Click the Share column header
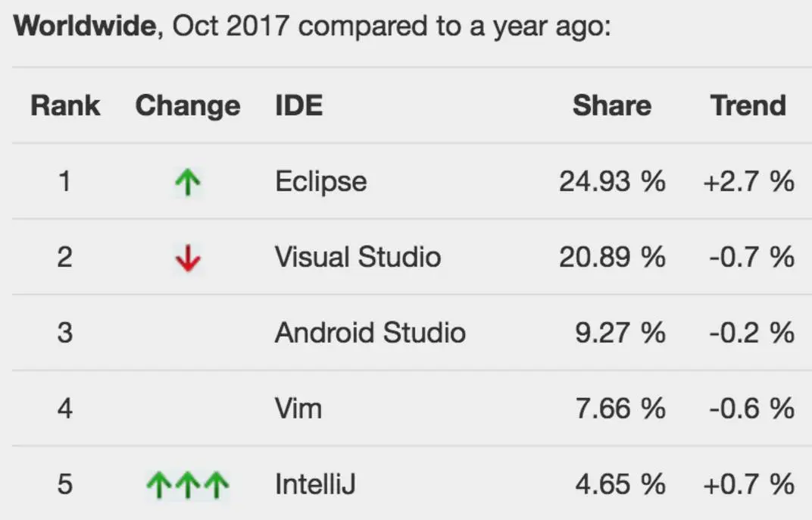Screen dimensions: 812x520 click(611, 106)
